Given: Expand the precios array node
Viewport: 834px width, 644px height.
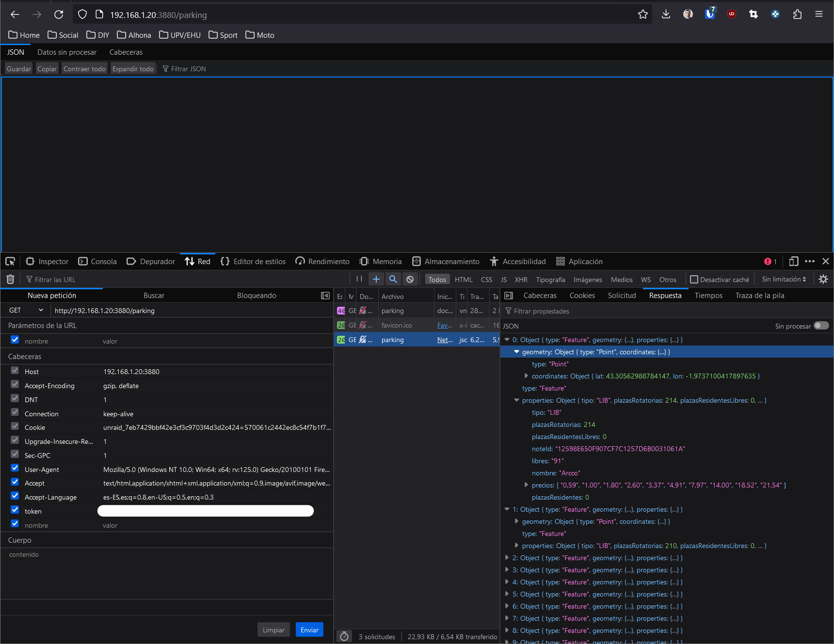Looking at the screenshot, I should point(527,485).
